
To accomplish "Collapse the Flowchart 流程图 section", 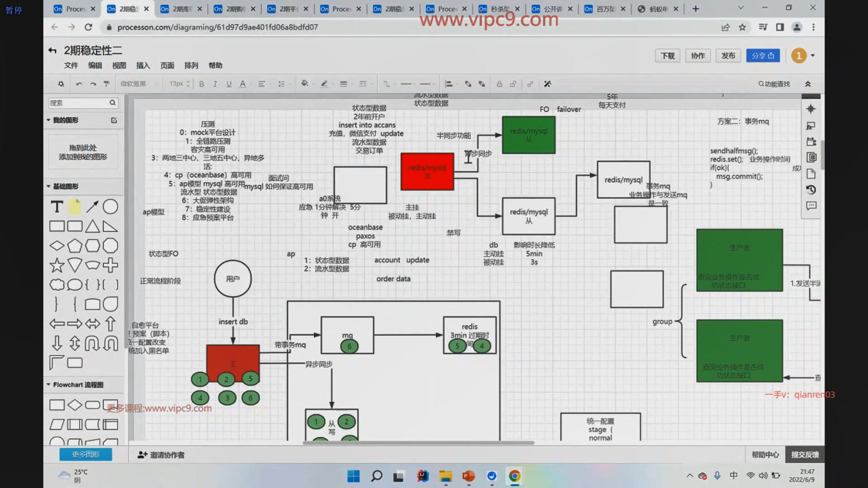I will click(x=49, y=385).
